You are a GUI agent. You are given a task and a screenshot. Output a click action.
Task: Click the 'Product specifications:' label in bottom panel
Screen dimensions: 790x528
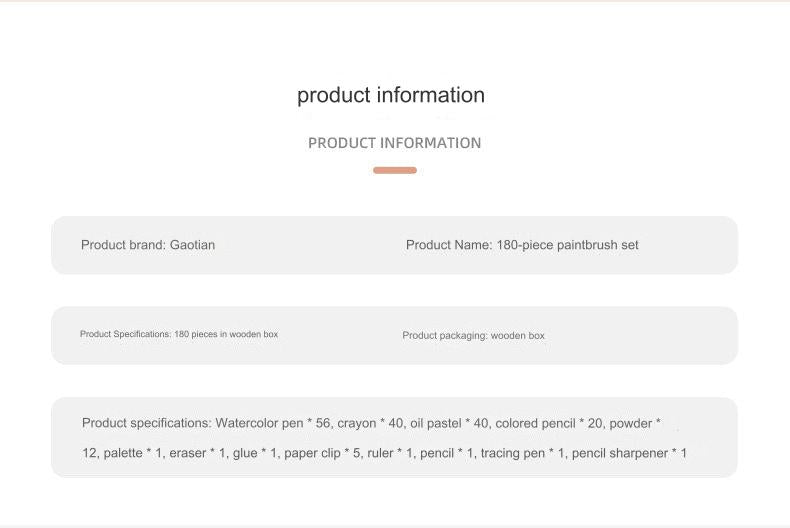[147, 423]
